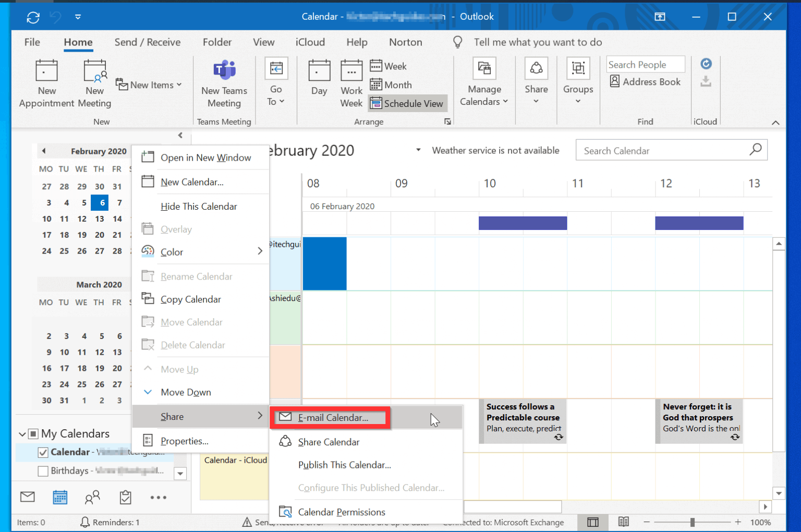Image resolution: width=801 pixels, height=532 pixels.
Task: Collapse the folder pane
Action: [180, 136]
